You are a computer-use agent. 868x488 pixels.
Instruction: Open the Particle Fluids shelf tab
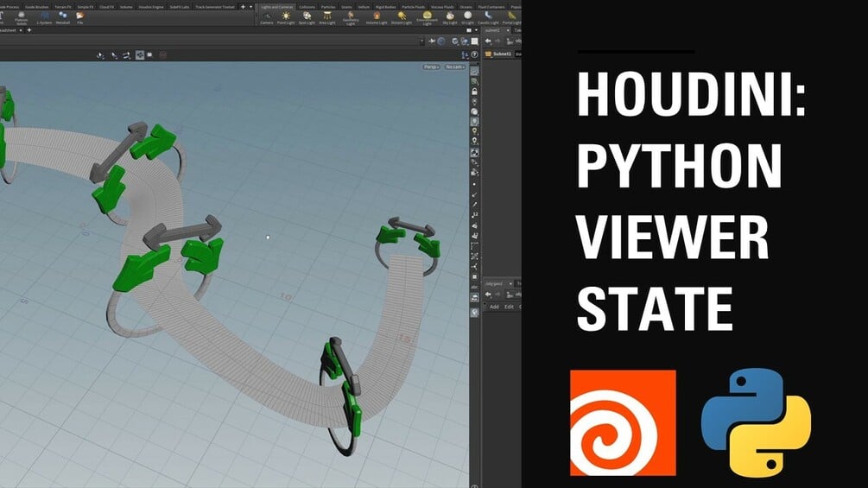tap(414, 7)
